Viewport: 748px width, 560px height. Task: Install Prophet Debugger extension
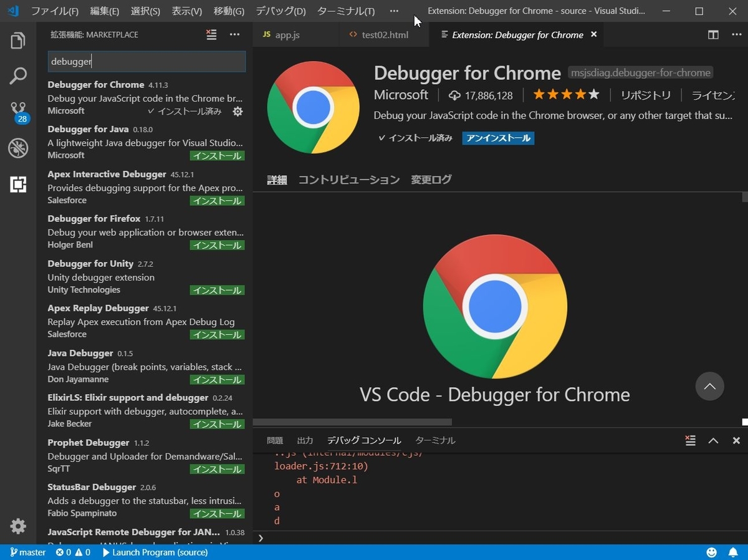tap(217, 469)
